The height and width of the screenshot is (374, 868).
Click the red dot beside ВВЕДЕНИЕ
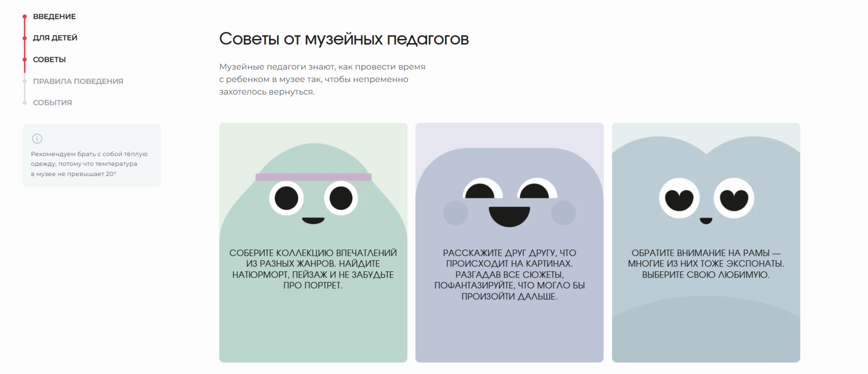(x=25, y=17)
